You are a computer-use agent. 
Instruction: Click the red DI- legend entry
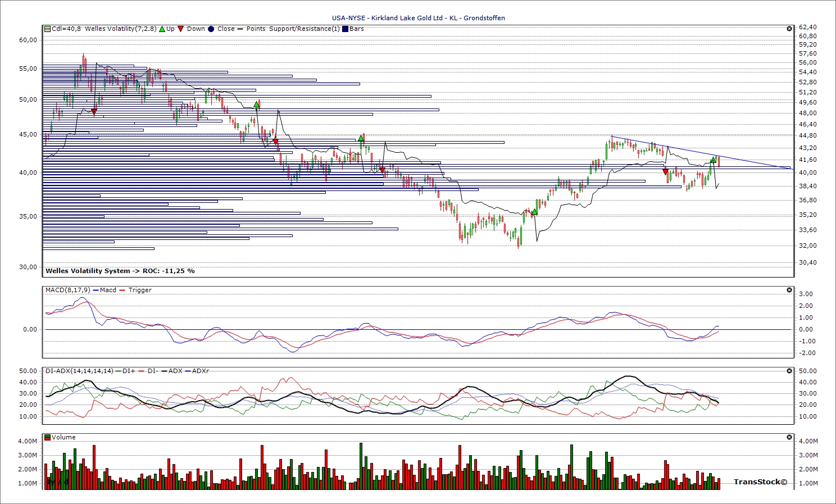148,371
